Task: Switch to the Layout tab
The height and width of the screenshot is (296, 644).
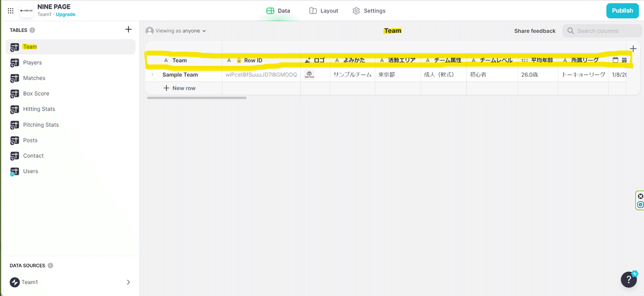Action: click(324, 11)
